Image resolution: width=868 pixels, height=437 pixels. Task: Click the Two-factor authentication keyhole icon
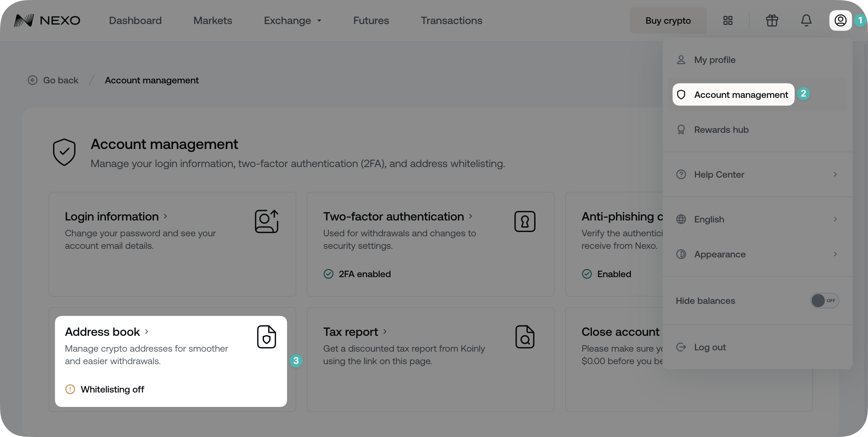coord(525,221)
